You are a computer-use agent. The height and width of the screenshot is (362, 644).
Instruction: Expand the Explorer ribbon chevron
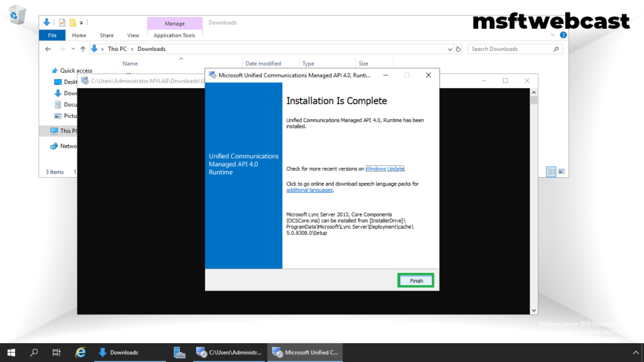tap(553, 35)
